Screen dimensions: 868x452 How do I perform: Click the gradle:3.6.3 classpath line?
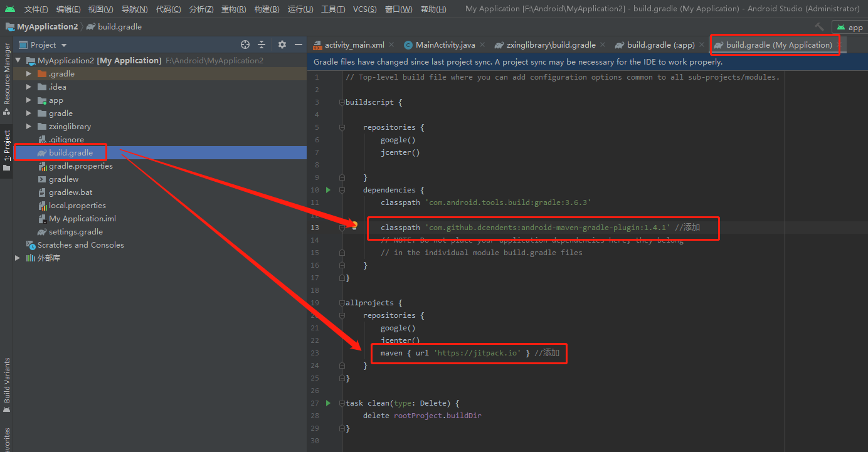pyautogui.click(x=486, y=202)
